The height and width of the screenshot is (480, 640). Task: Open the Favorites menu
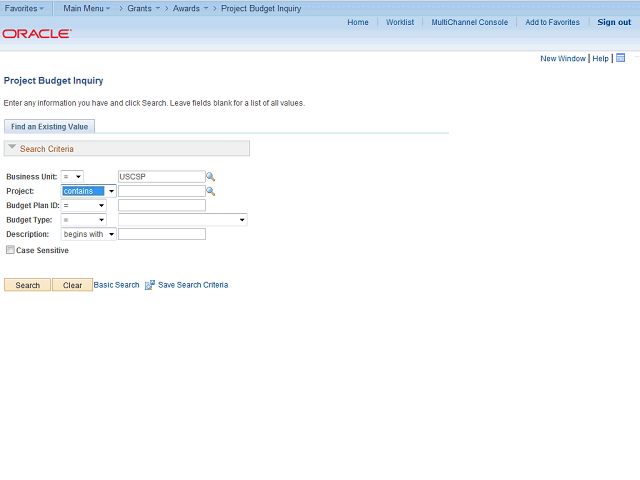pyautogui.click(x=24, y=8)
